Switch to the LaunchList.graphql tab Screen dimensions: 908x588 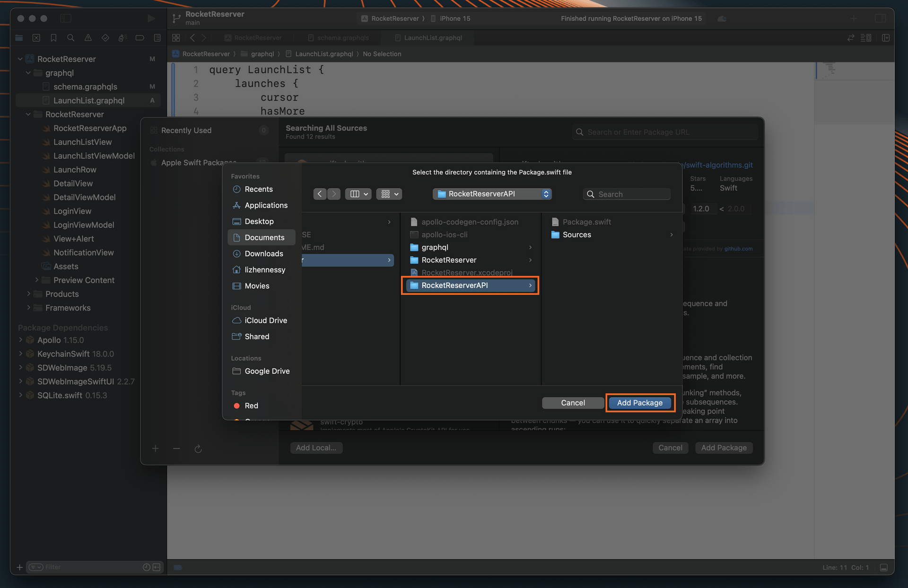pos(432,38)
